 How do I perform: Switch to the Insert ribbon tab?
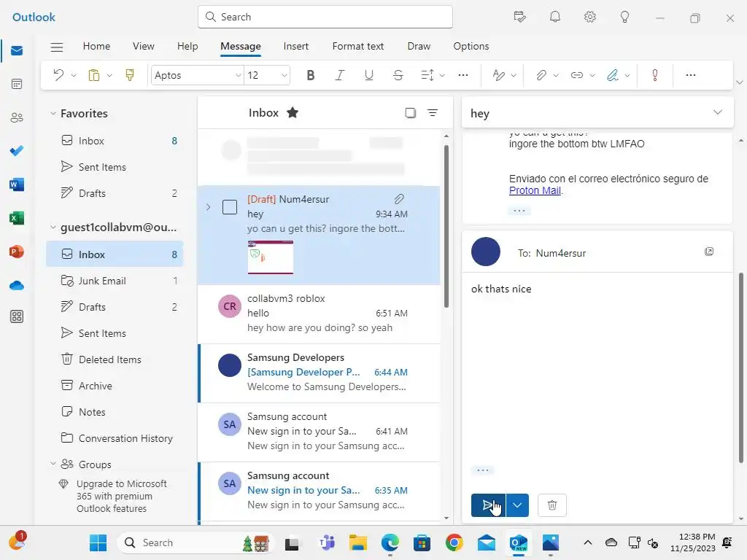coord(296,46)
